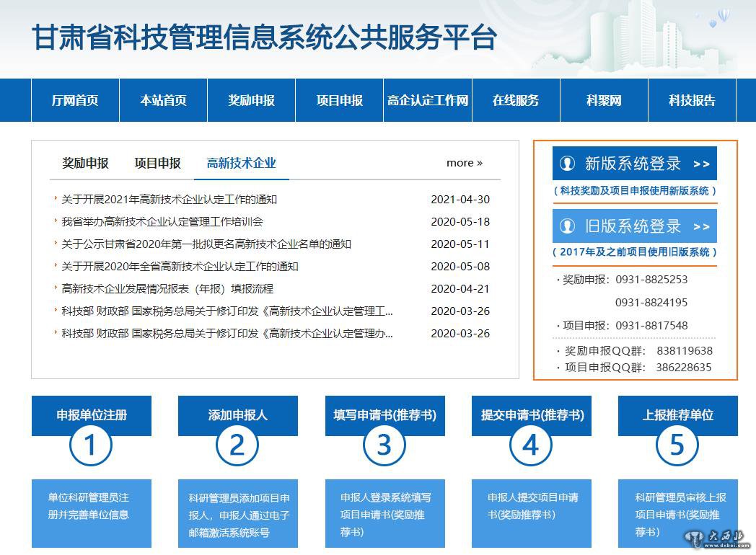Open the 高新技术企业 tab
This screenshot has height=555, width=756.
coord(241,163)
